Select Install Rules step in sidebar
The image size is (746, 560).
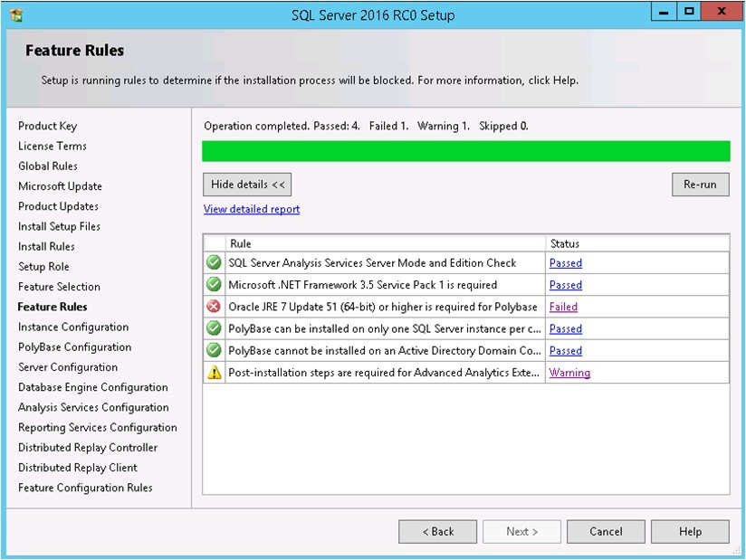(x=47, y=246)
